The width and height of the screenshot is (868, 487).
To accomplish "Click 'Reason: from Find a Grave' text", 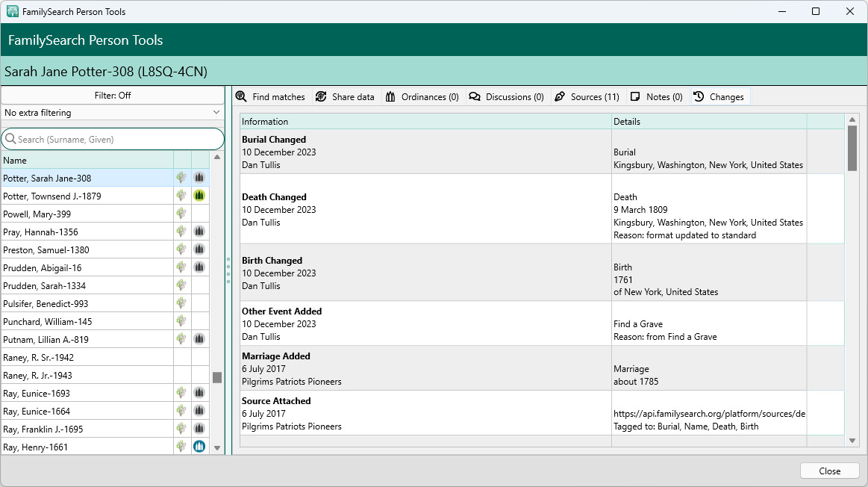I will (665, 336).
